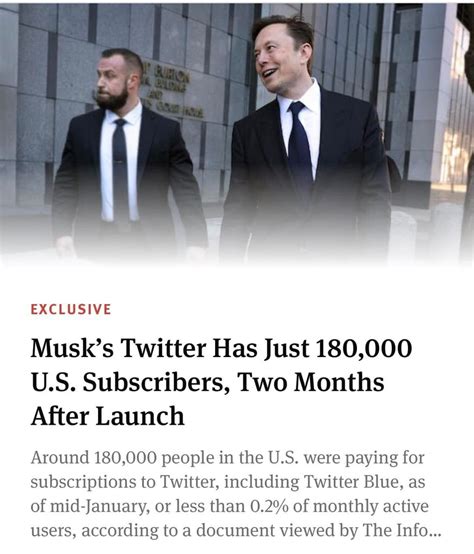Click the word "Musk's" in the headline

[72, 348]
